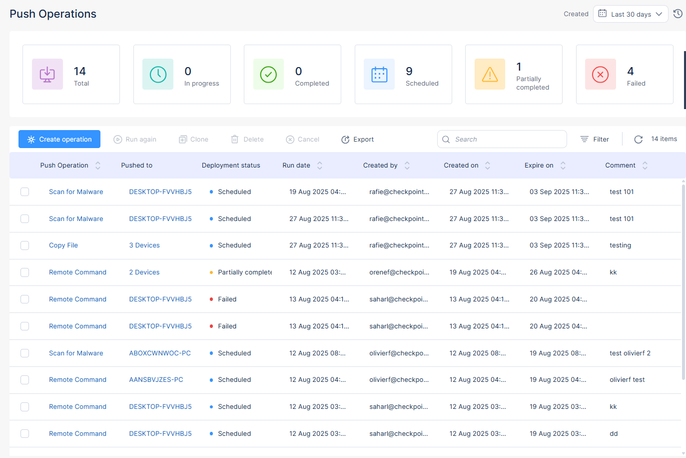Screen dimensions: 686x458
Task: Check the second test 101 row checkbox
Action: click(24, 218)
